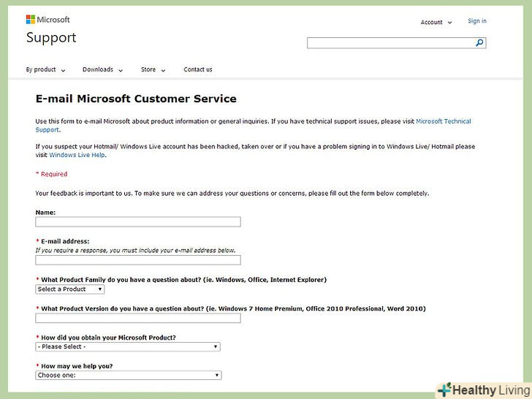Focus the search text box
The image size is (532, 399).
coord(391,43)
